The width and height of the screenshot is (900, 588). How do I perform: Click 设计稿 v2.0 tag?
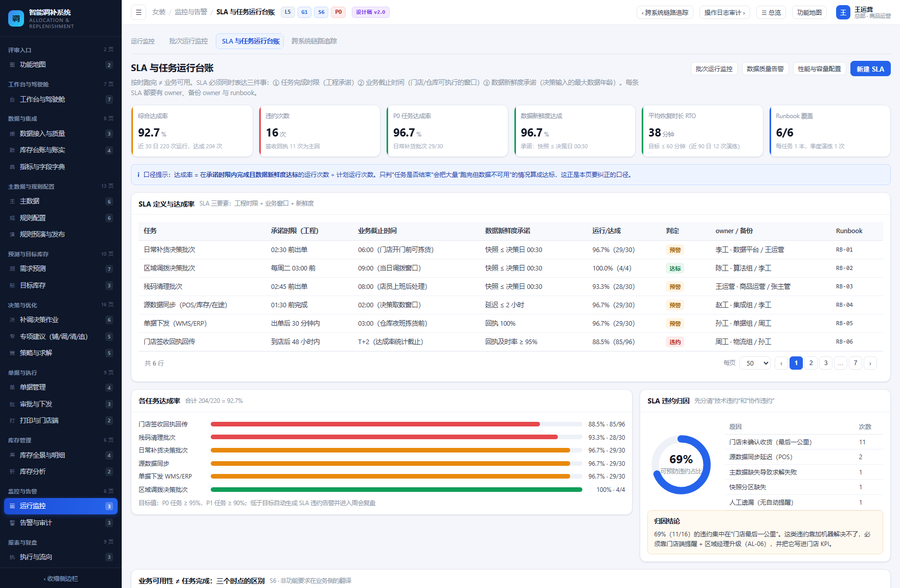pos(371,12)
